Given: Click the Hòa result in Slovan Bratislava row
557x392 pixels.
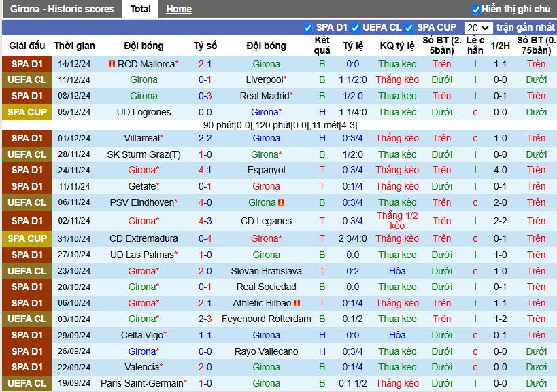Looking at the screenshot, I should pos(397,271).
